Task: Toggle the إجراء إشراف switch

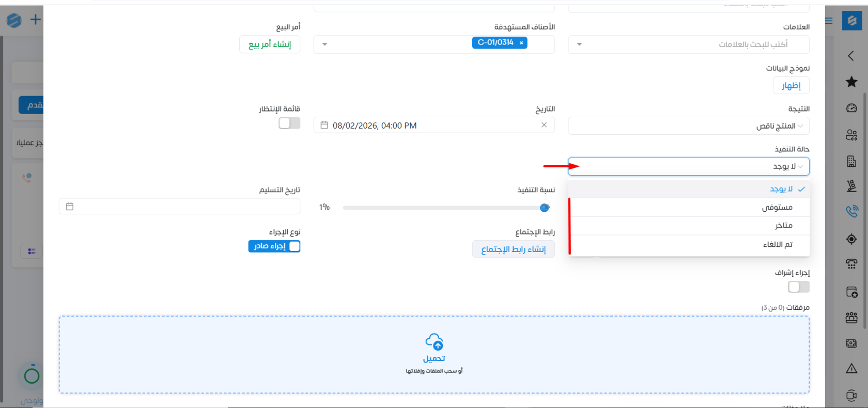Action: click(799, 287)
